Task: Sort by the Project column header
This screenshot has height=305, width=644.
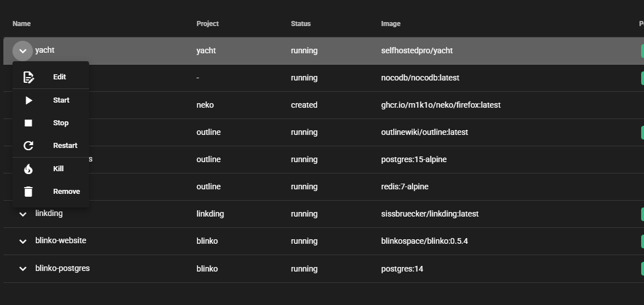Action: tap(208, 24)
